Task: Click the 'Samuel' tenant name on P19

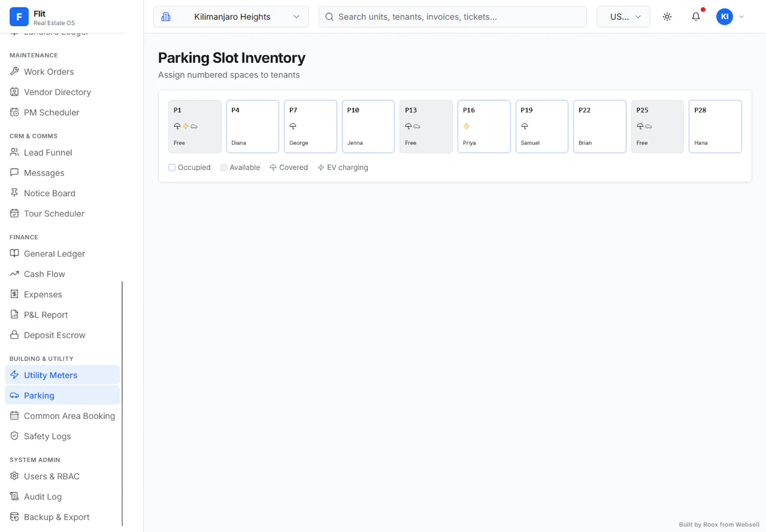Action: [x=530, y=143]
